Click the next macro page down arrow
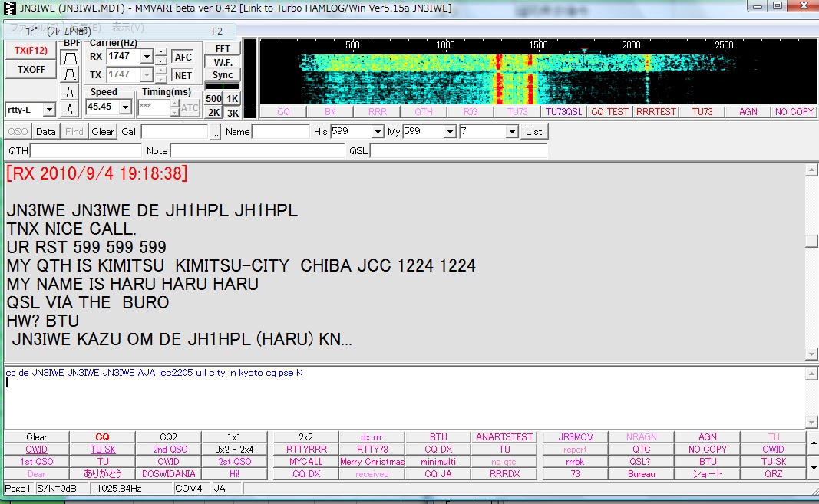The height and width of the screenshot is (504, 819). point(814,467)
